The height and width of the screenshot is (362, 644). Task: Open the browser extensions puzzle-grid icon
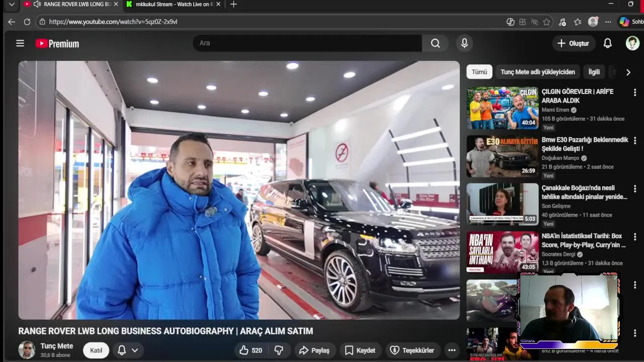(x=522, y=22)
